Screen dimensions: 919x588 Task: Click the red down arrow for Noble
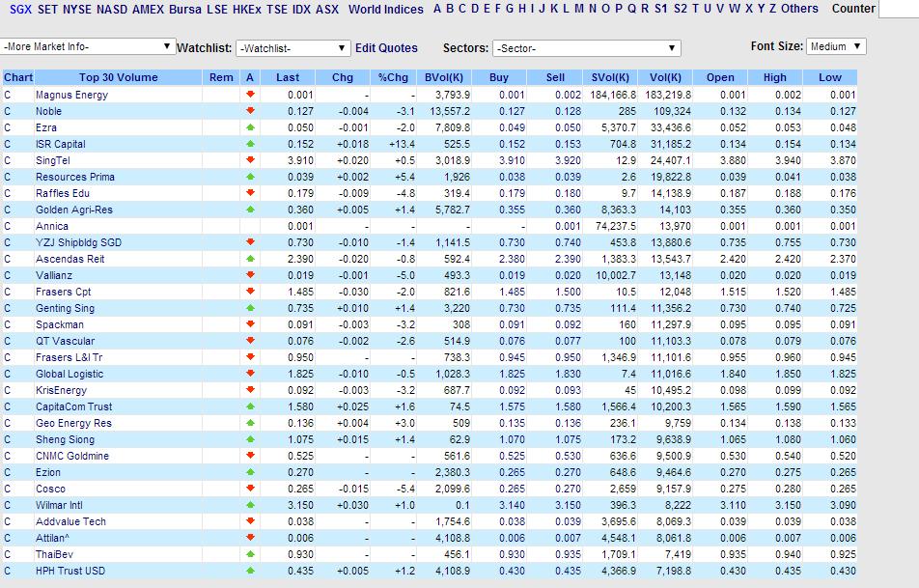click(x=250, y=110)
